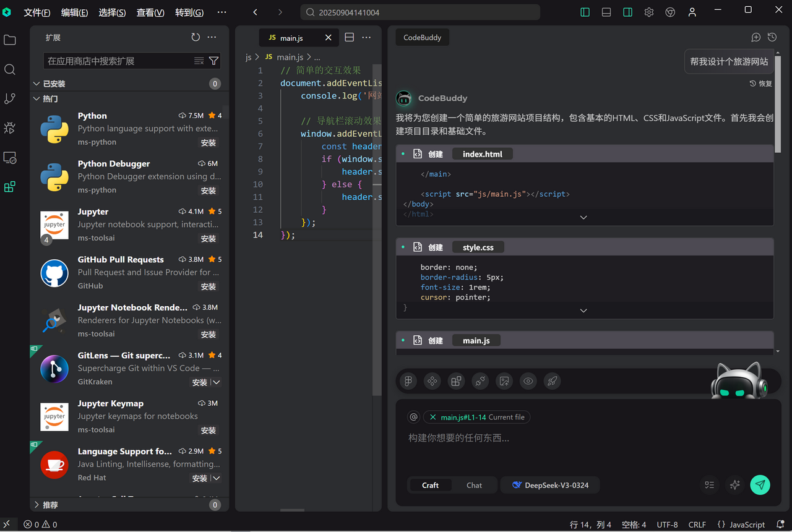
Task: Close the main.js editor tab
Action: pyautogui.click(x=328, y=38)
